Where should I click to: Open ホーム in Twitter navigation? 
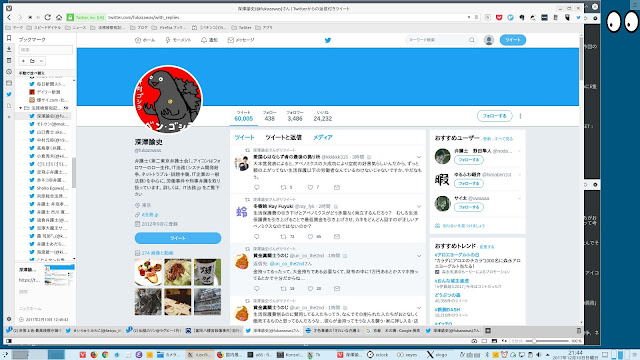tap(145, 40)
